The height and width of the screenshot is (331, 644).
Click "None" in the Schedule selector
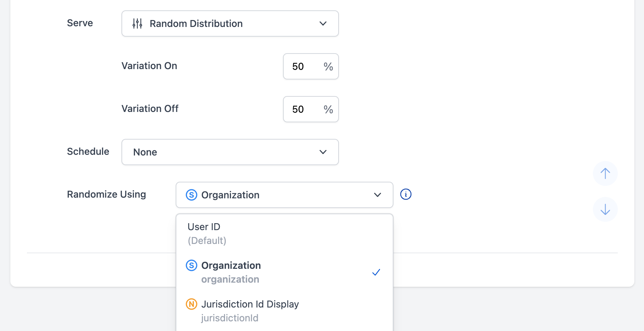145,152
